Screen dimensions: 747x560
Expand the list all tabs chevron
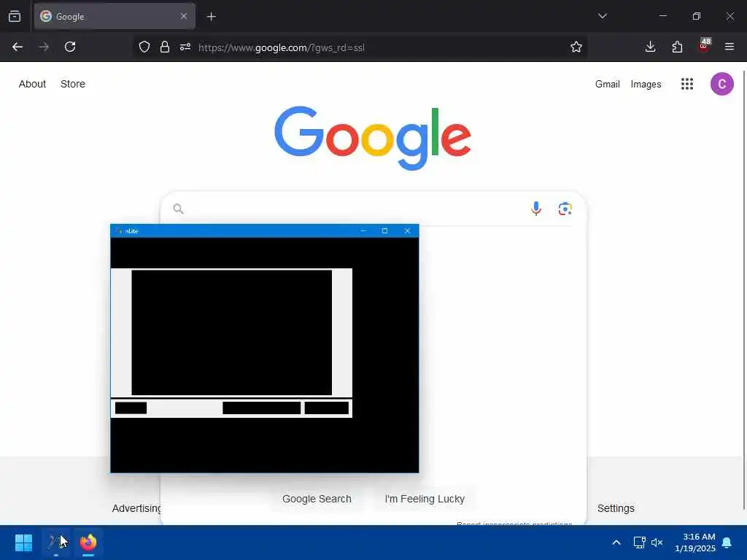[602, 16]
